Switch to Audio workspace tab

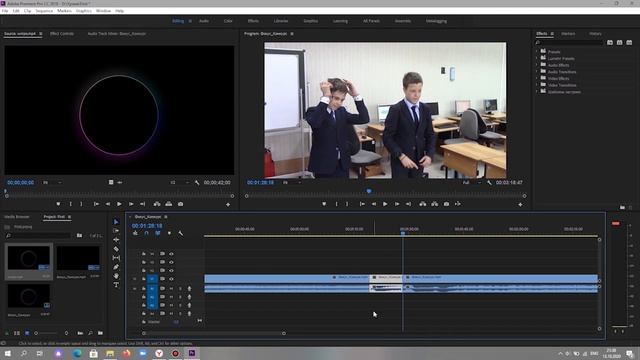coord(204,21)
